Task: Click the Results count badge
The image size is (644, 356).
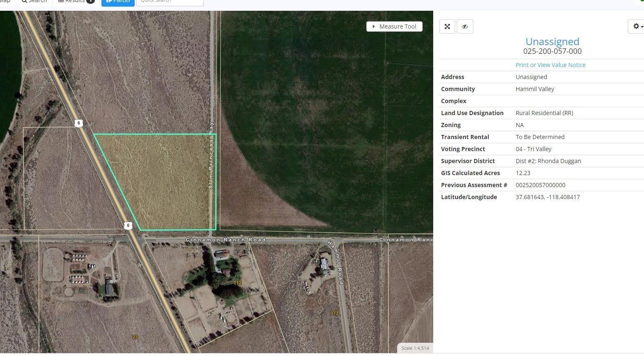Action: click(90, 1)
